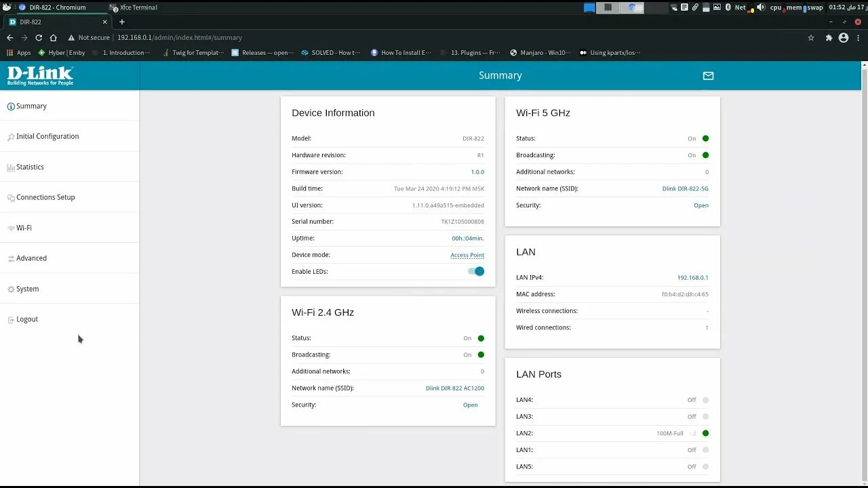Click the uptime 00h.:04min. link
Screen dimensions: 868x488
468,239
